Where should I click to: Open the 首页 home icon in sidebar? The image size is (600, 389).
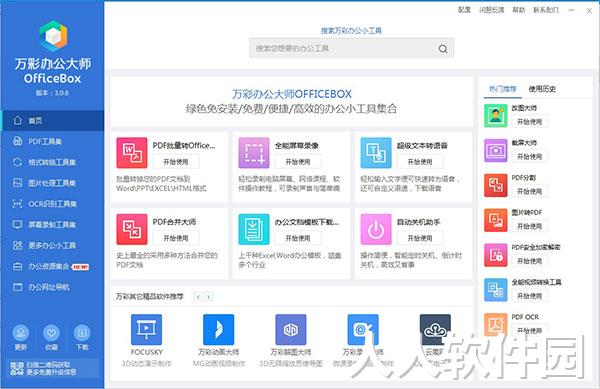(x=17, y=120)
